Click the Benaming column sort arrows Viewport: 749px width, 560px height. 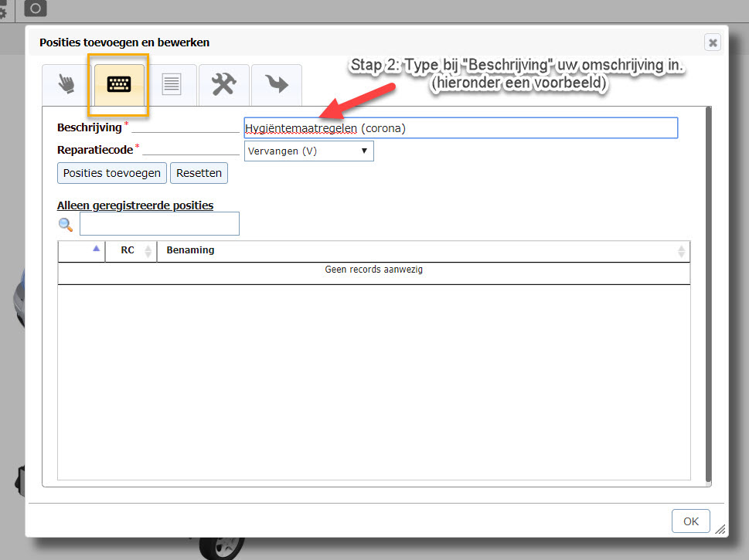(681, 251)
